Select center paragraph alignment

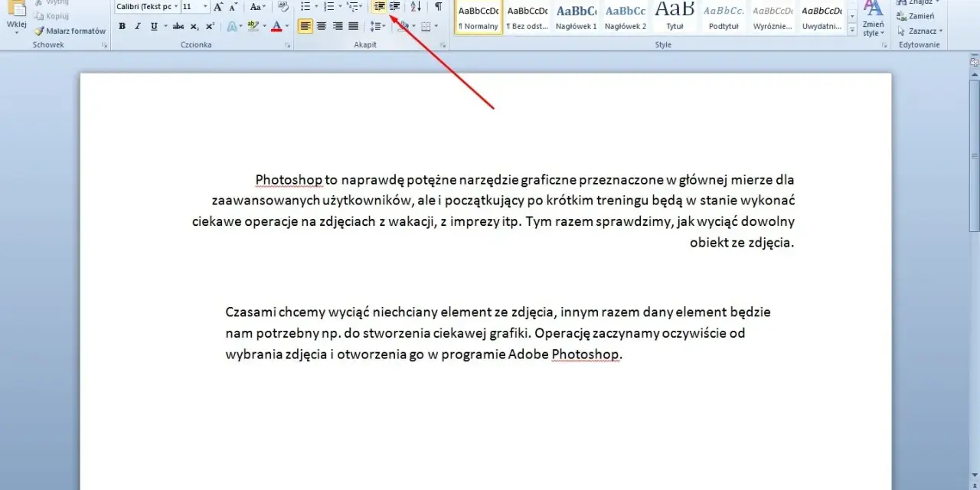coord(322,26)
